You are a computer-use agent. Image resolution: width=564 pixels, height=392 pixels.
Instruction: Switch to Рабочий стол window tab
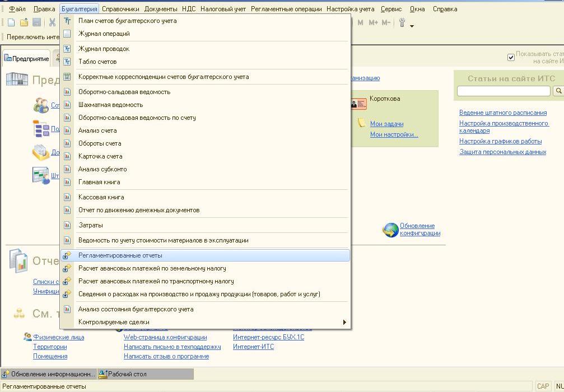[127, 374]
